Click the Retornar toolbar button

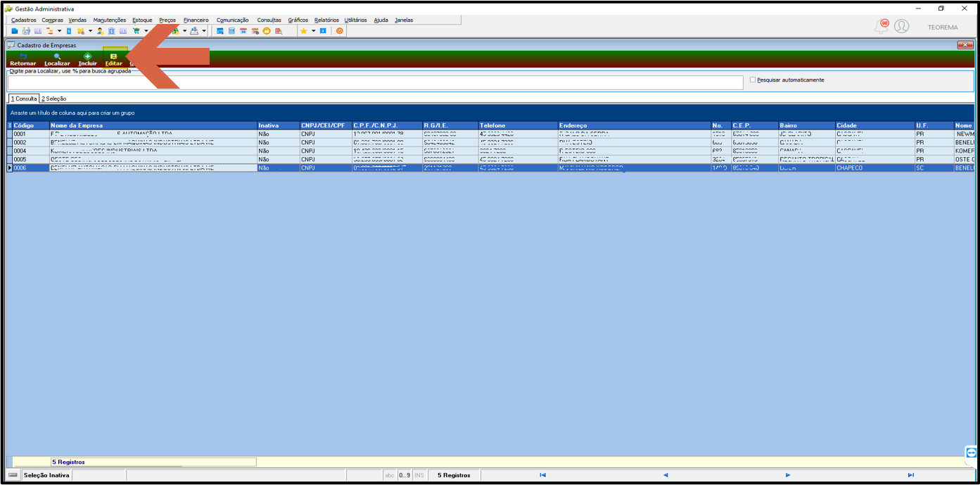[23, 59]
